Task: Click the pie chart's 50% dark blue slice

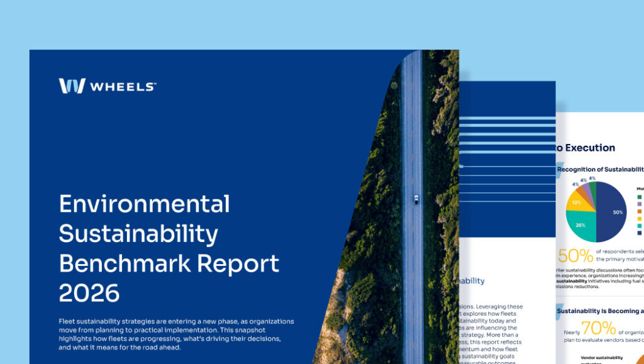Action: coord(612,212)
